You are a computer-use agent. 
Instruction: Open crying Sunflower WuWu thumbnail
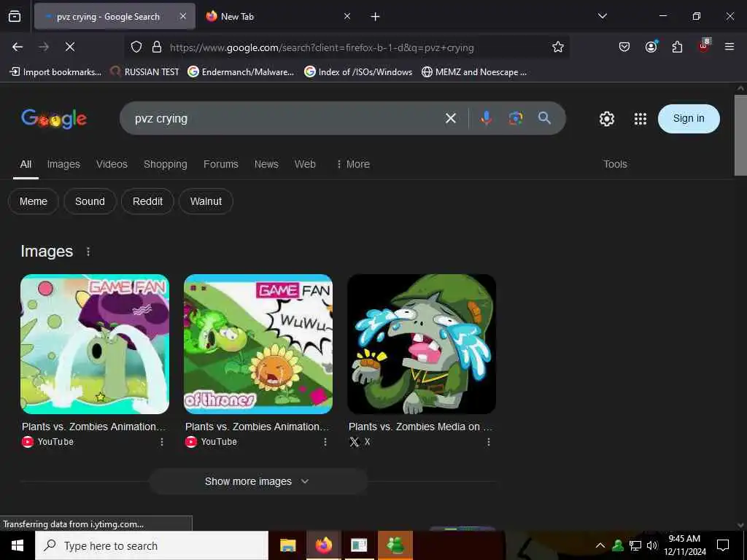258,344
